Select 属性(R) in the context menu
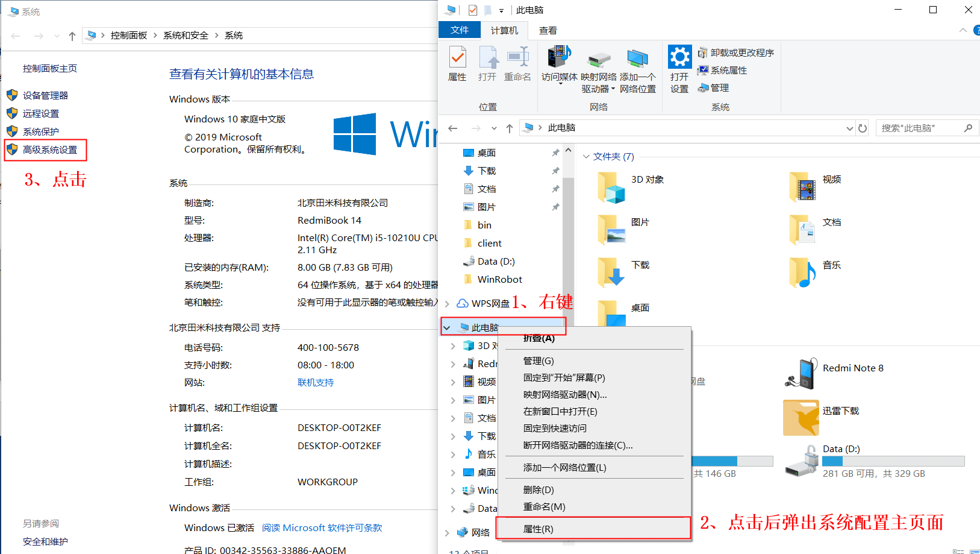 (594, 529)
